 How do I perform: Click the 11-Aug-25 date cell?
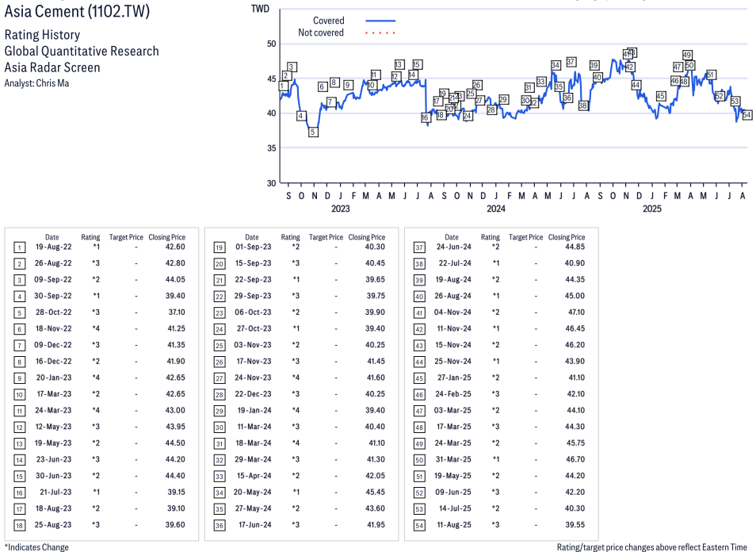pyautogui.click(x=454, y=524)
